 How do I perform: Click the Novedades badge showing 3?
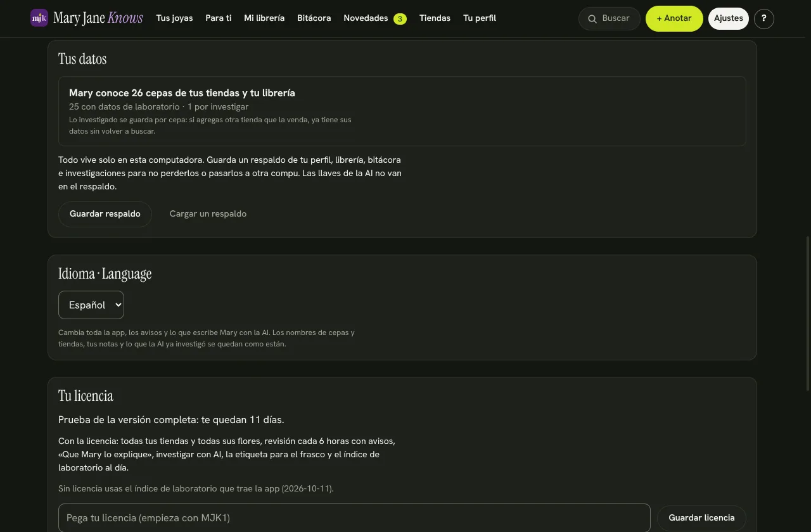click(x=400, y=19)
